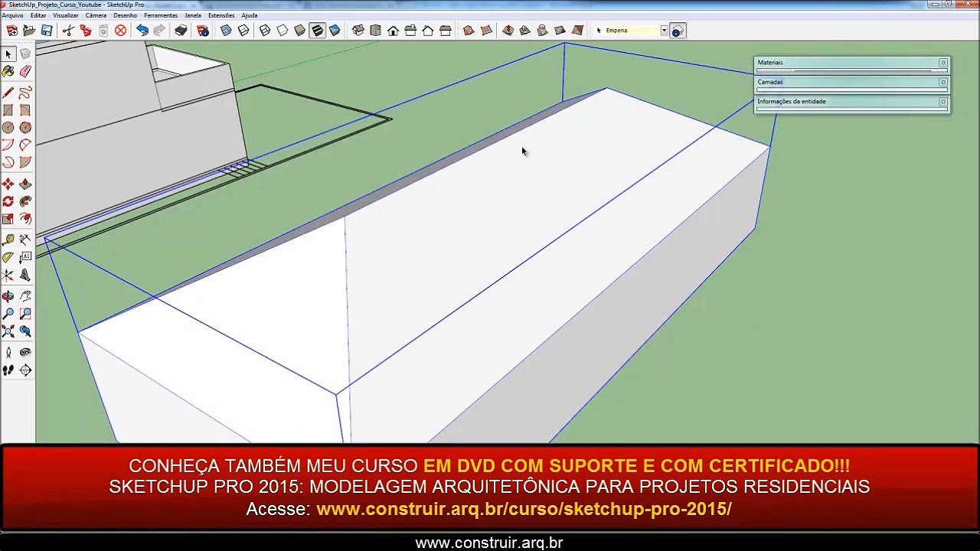Choose the Polygon tool
Viewport: 980px width, 551px height.
(x=25, y=128)
